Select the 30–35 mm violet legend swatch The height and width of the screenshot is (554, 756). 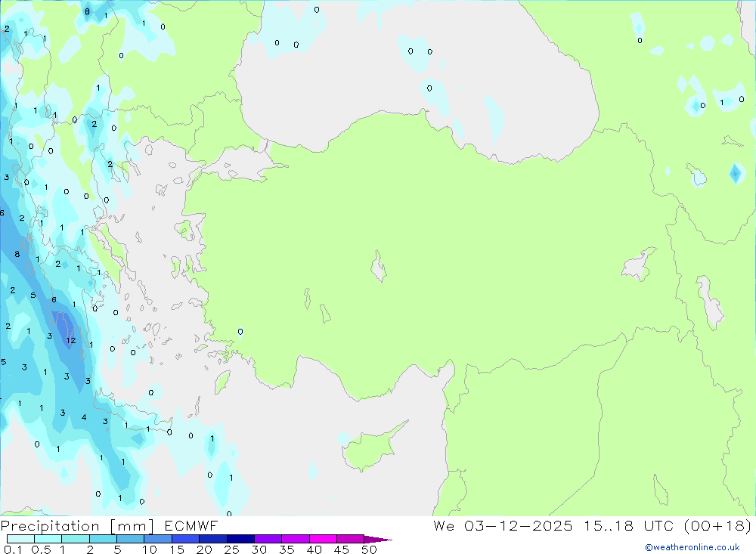point(268,539)
